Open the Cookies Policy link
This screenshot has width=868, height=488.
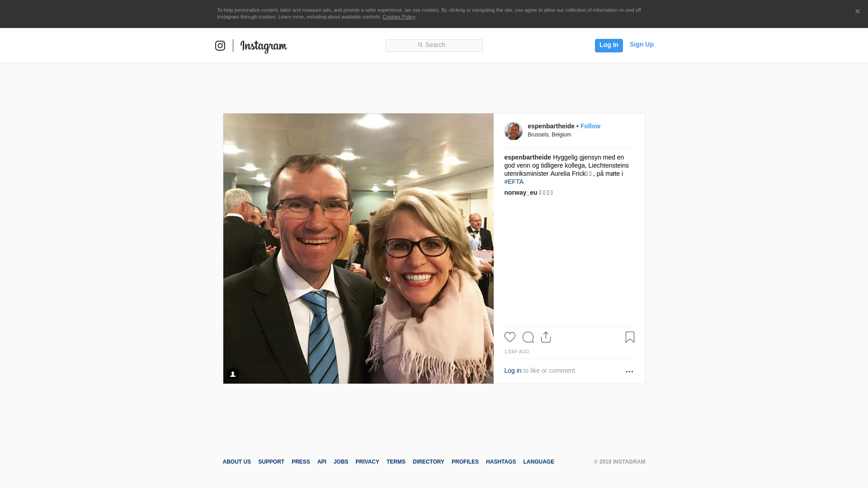(399, 17)
